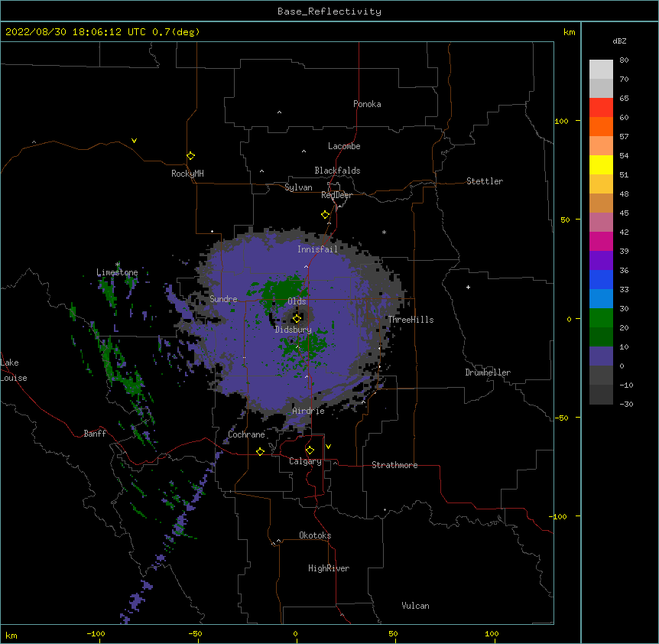Click the 45 legend value label
The width and height of the screenshot is (659, 644).
[624, 213]
